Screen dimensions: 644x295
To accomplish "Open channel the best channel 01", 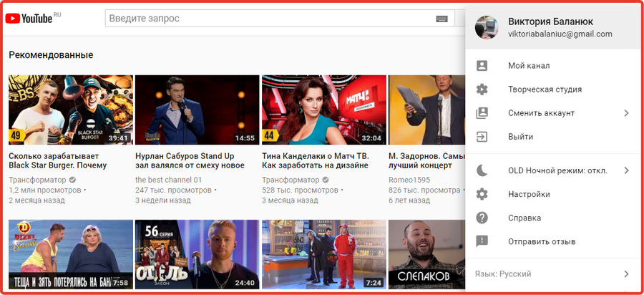I will (x=168, y=180).
